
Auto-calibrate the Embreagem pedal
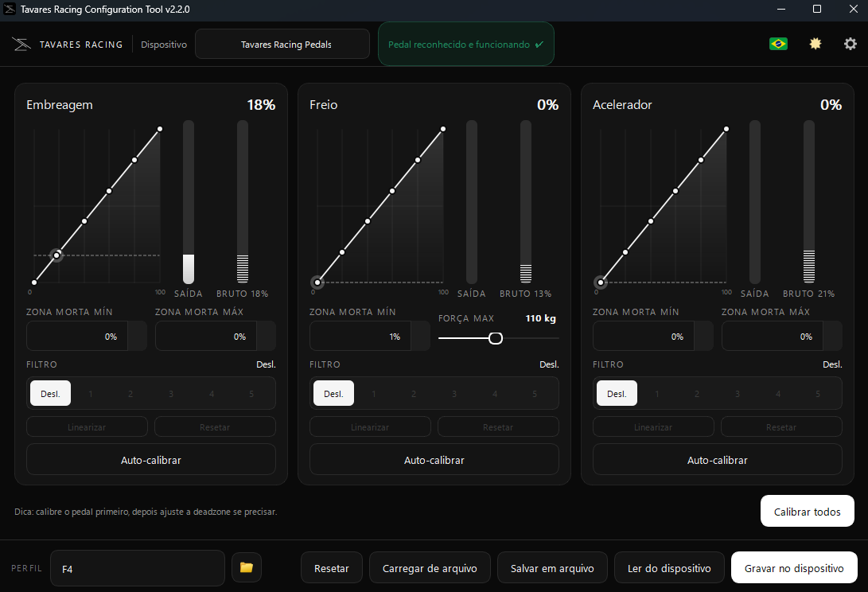pos(151,460)
